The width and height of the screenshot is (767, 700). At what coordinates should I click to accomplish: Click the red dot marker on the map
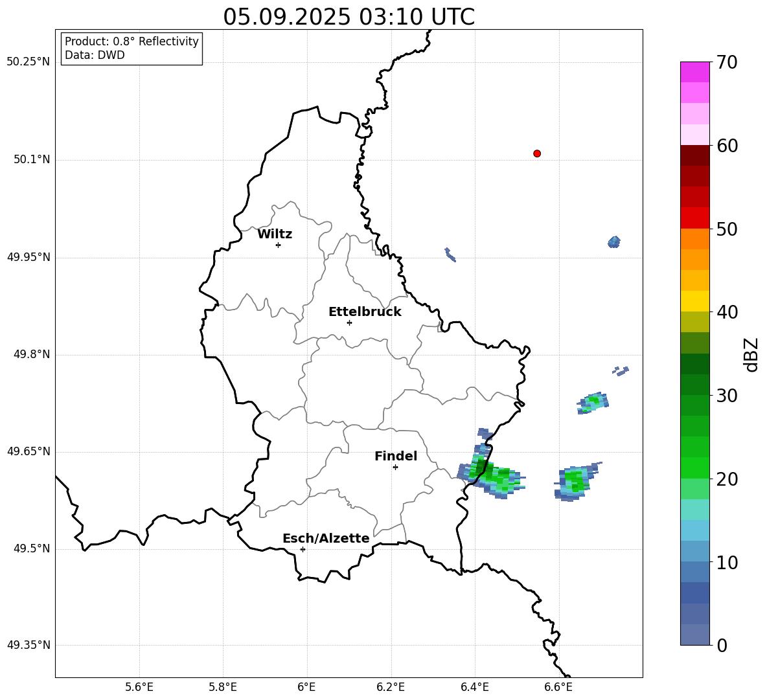[x=536, y=153]
